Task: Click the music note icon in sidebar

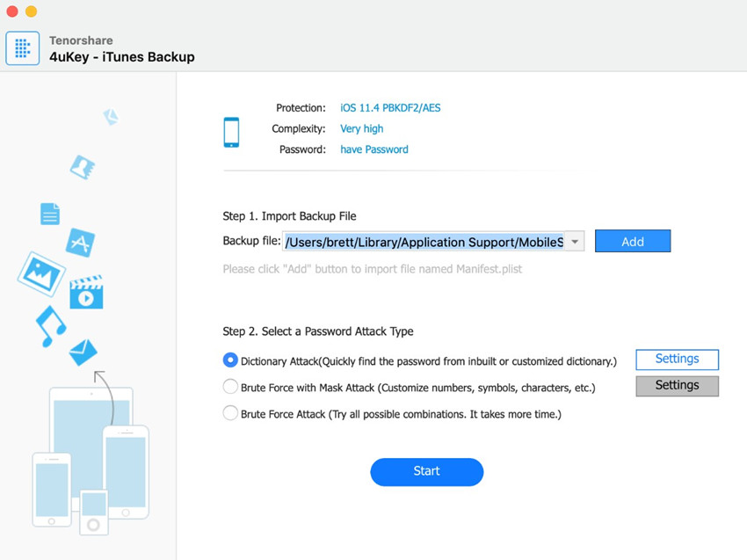Action: 50,326
